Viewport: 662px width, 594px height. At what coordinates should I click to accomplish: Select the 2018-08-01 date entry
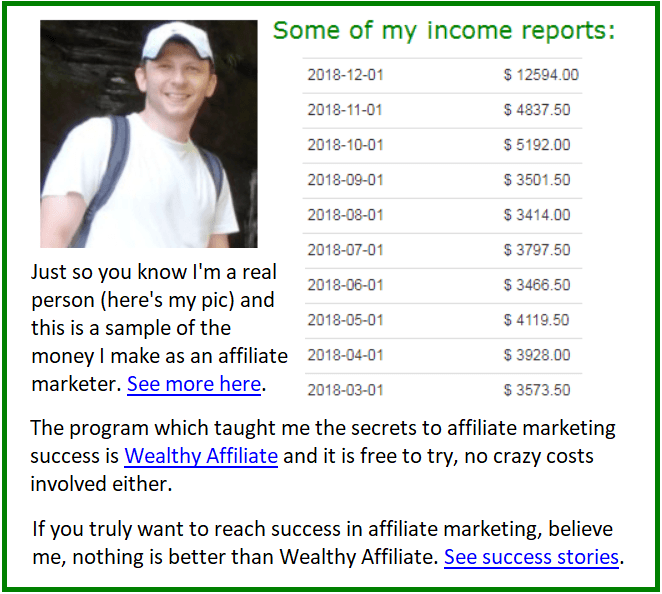tap(345, 215)
